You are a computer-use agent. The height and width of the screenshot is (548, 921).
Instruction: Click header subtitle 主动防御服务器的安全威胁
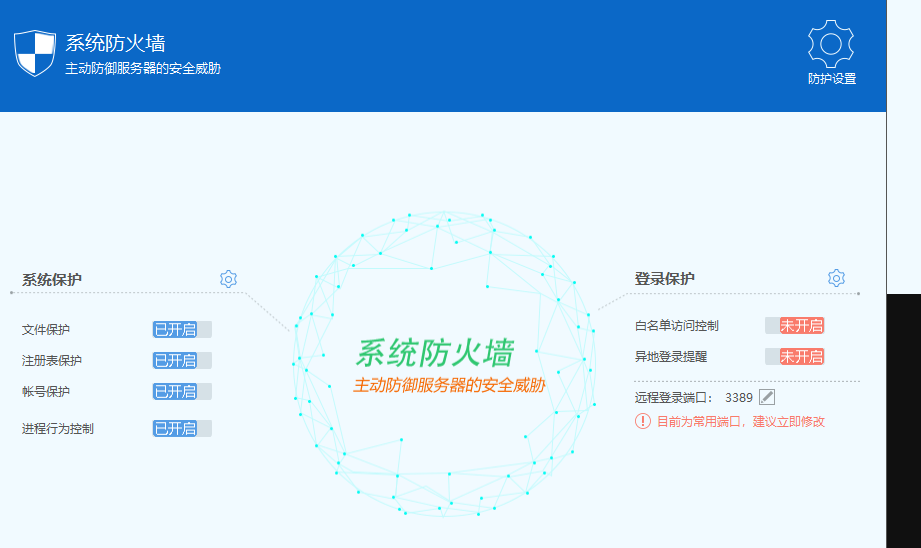tap(143, 69)
